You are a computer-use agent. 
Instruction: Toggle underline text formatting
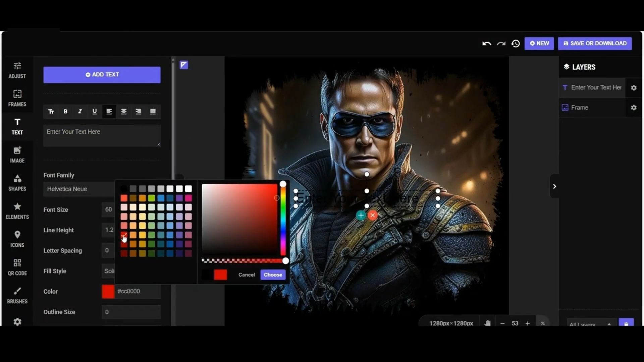95,112
